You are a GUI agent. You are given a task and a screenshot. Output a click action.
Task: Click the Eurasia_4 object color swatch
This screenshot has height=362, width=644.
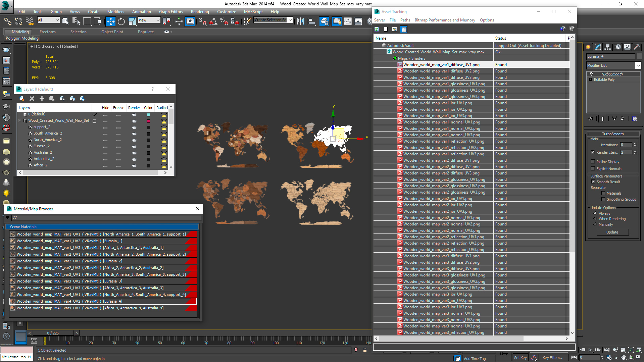point(639,56)
